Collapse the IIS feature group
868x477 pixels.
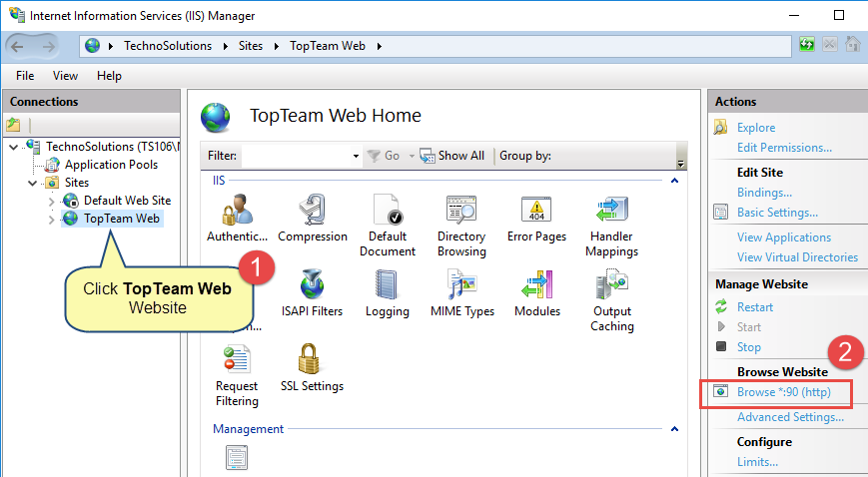click(675, 181)
